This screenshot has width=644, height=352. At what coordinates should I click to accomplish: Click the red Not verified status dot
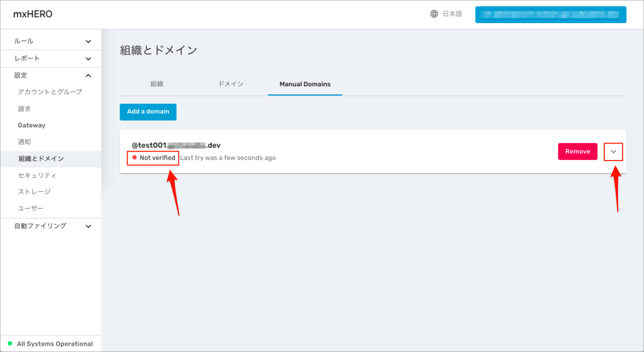pos(135,157)
